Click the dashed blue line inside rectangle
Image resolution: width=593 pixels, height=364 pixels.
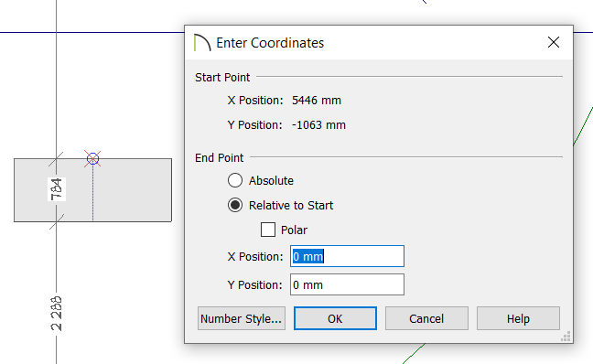coord(93,193)
